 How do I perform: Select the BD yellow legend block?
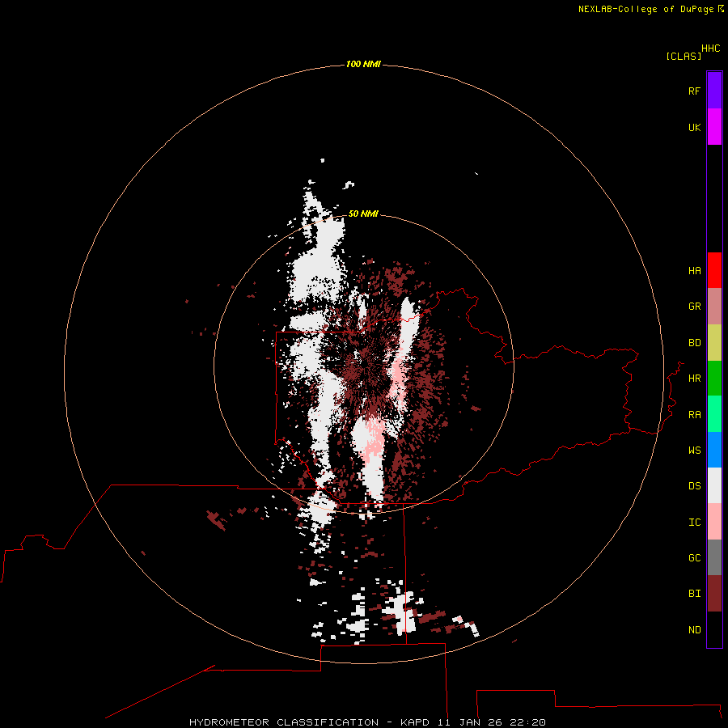click(714, 343)
